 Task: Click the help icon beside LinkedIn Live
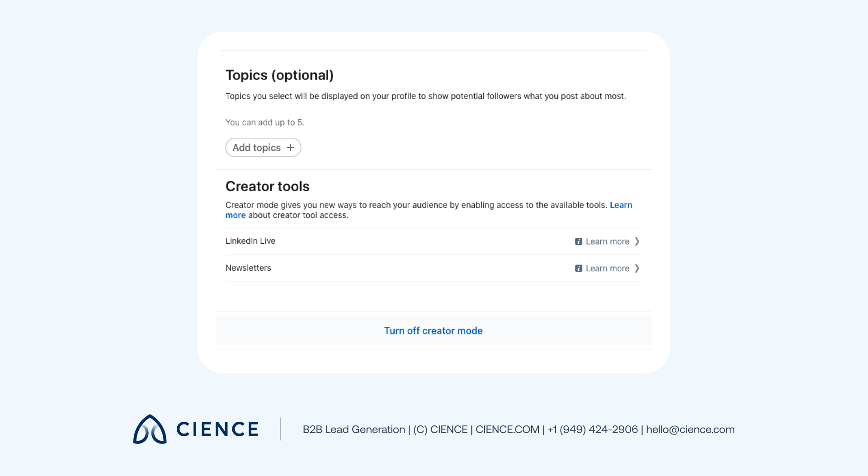pyautogui.click(x=578, y=241)
